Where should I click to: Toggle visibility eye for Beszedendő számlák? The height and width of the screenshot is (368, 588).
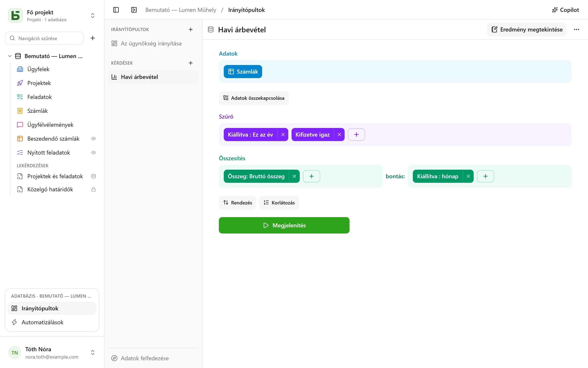[x=93, y=139]
